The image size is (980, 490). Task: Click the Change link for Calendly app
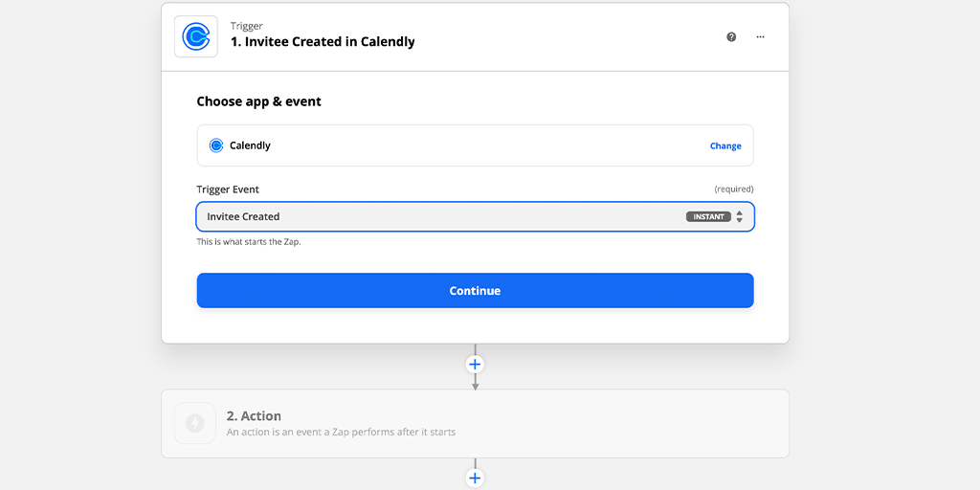(725, 146)
